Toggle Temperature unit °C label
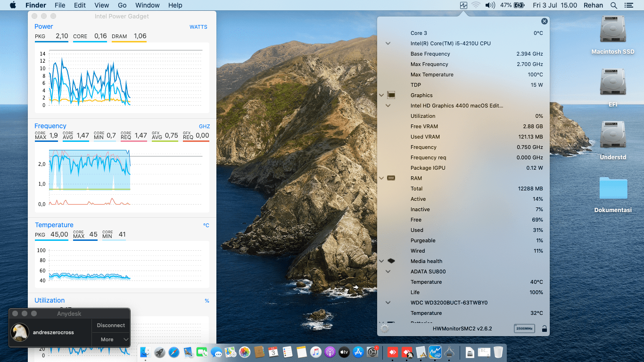This screenshot has width=644, height=362. (206, 225)
